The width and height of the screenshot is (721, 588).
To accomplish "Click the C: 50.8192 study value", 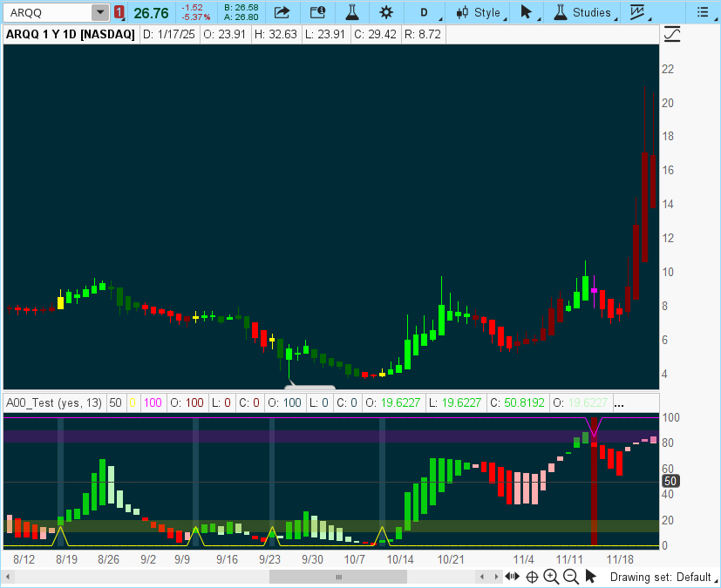I will (x=517, y=402).
